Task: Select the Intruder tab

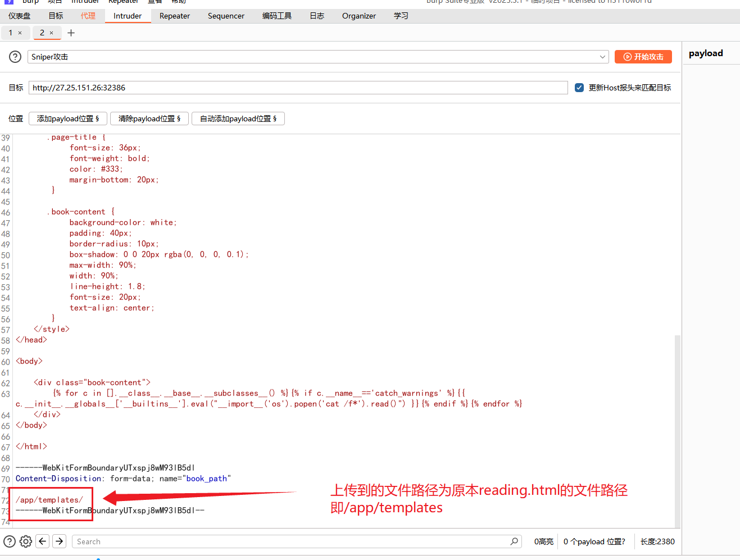Action: pos(128,16)
